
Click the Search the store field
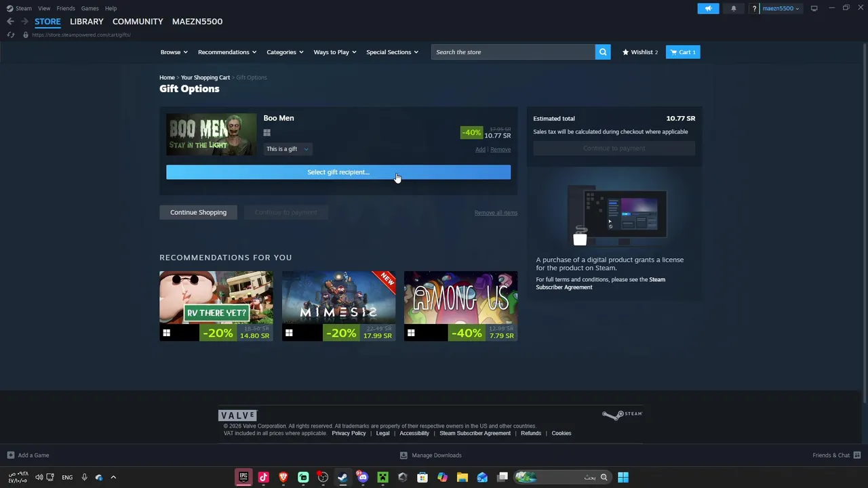(x=513, y=52)
